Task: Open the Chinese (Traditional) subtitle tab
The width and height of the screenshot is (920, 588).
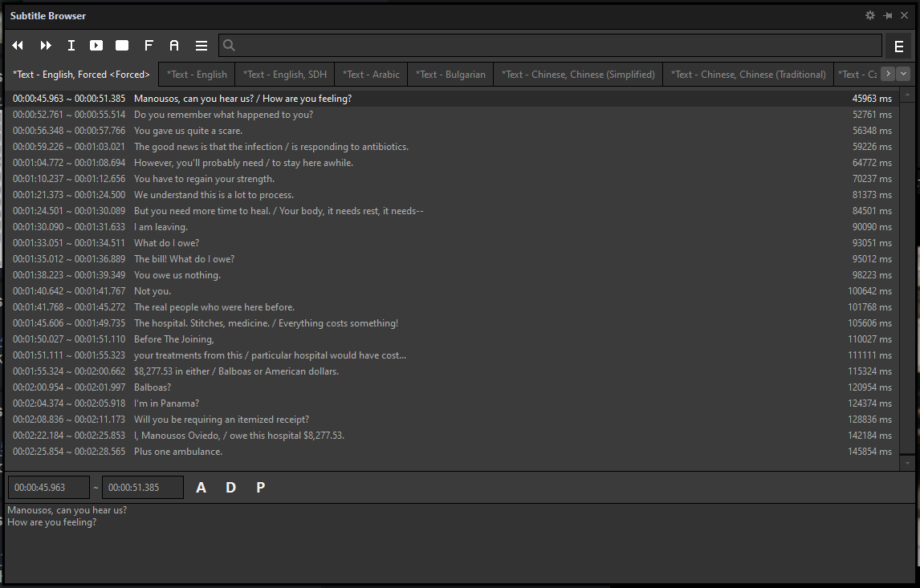Action: pos(748,75)
